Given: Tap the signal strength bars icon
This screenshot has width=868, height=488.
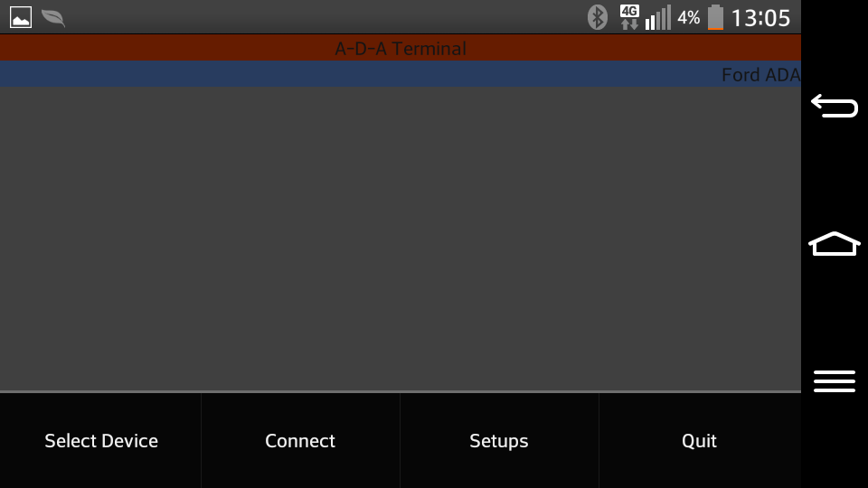Looking at the screenshot, I should (x=657, y=17).
